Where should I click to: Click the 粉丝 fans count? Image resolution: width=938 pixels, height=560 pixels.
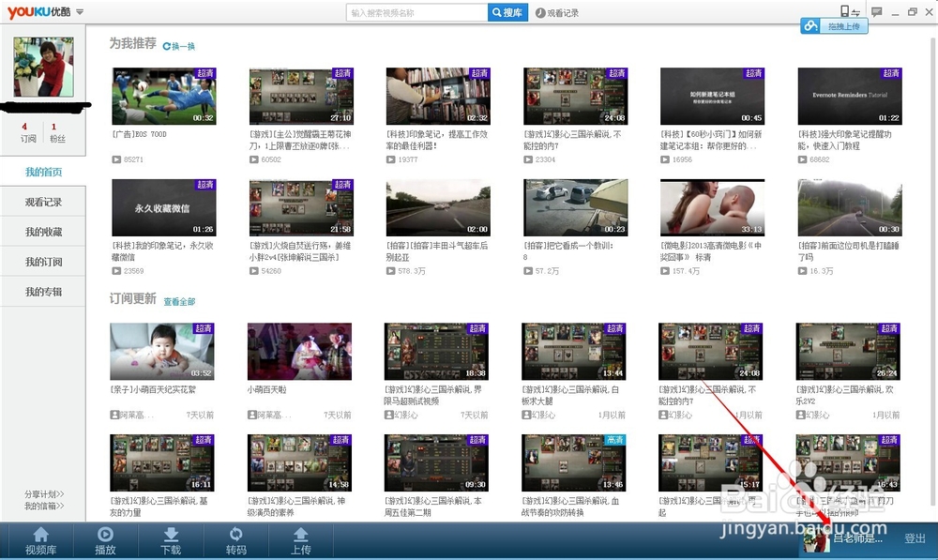[x=57, y=133]
